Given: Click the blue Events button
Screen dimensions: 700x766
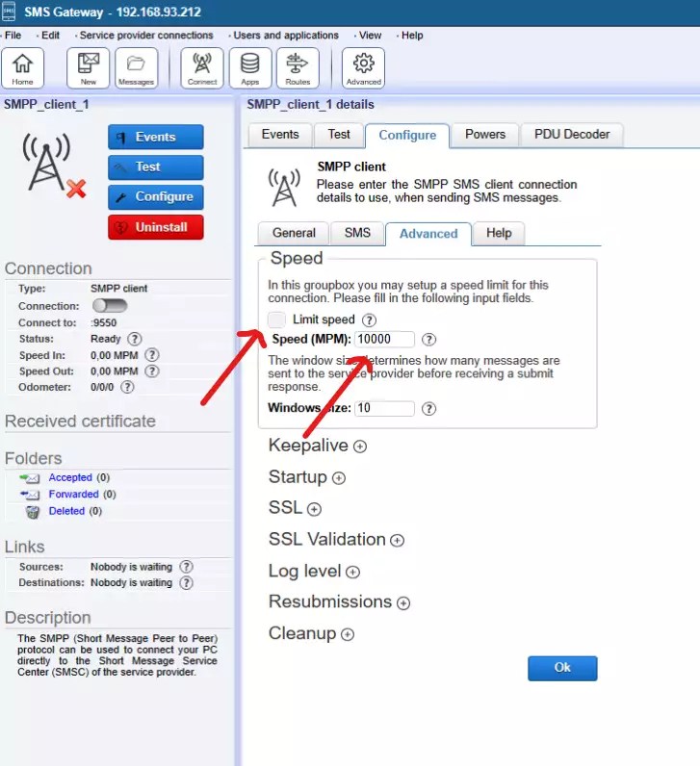Looking at the screenshot, I should pos(155,137).
